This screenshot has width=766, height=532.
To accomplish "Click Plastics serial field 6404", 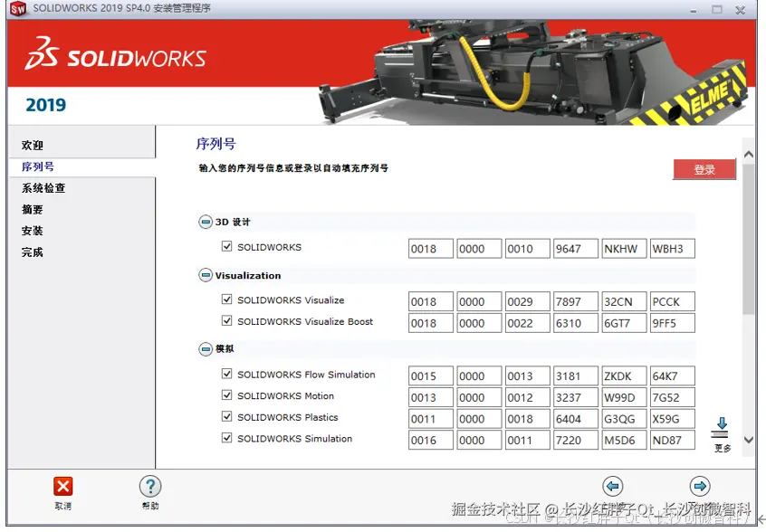I will 576,419.
